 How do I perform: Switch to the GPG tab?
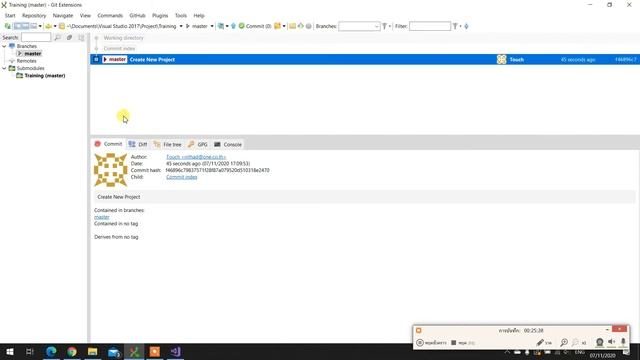pyautogui.click(x=198, y=144)
